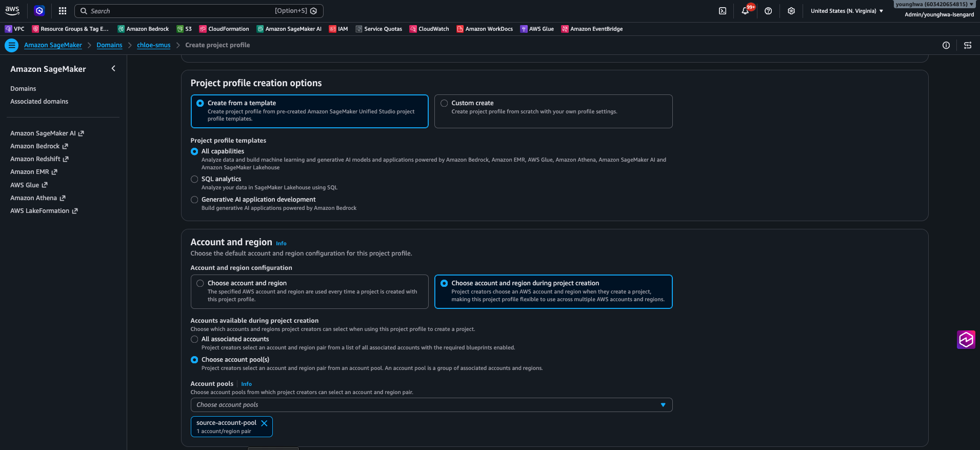Open the purple icon next to AWS logo
Screen dimensions: 980x450
pyautogui.click(x=39, y=11)
